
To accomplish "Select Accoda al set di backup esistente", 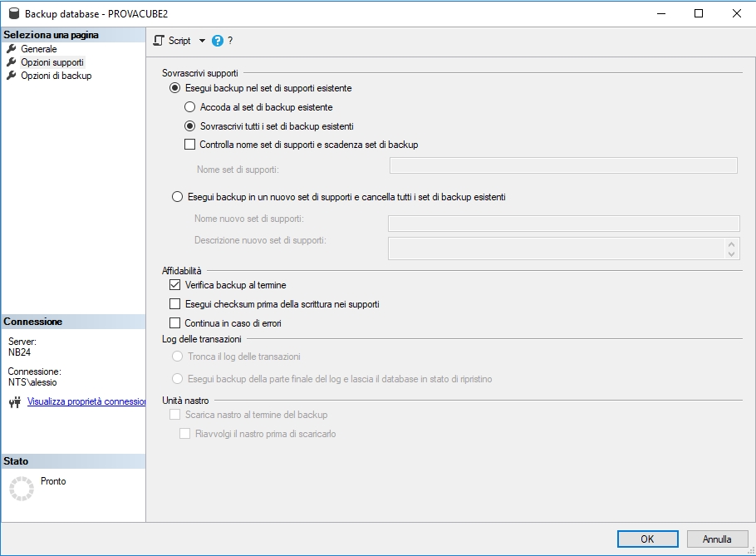I will (x=189, y=107).
